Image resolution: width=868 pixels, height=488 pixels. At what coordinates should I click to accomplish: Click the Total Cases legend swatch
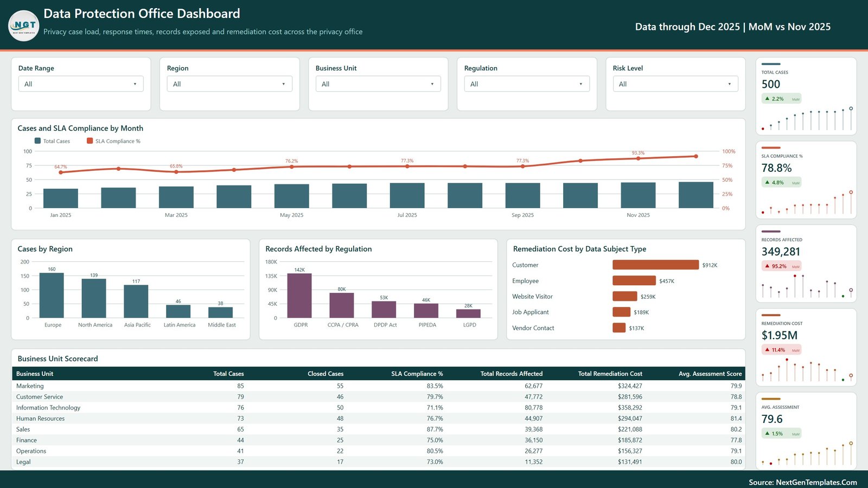pos(37,141)
